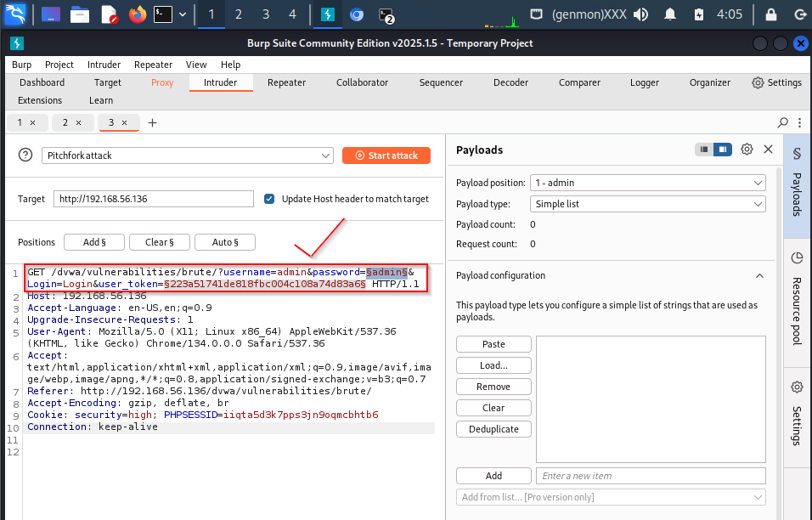Collapse the Payload configuration section
Screen dimensions: 812x520
click(759, 275)
